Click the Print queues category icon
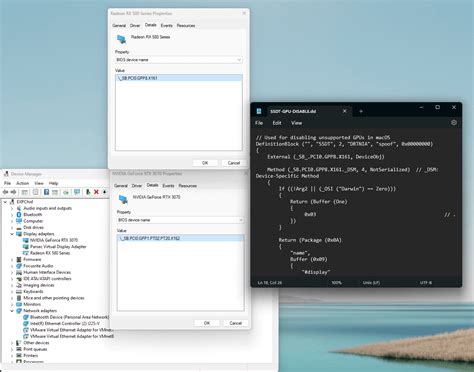 (x=19, y=349)
